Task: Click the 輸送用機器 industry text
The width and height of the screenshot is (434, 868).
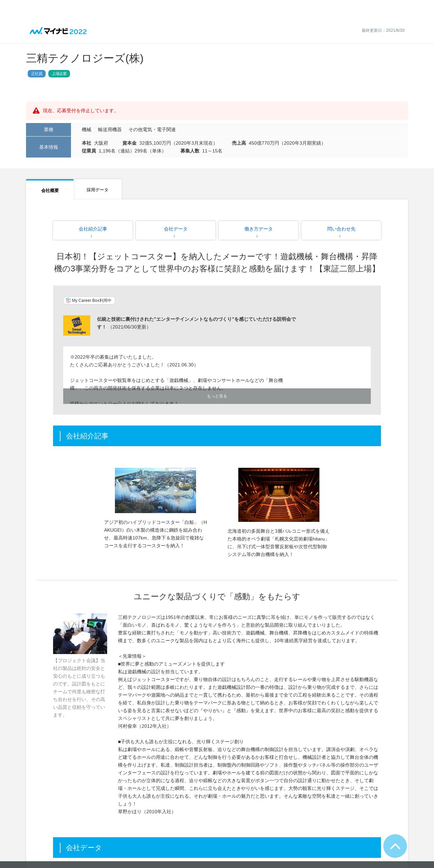Action: click(x=110, y=129)
